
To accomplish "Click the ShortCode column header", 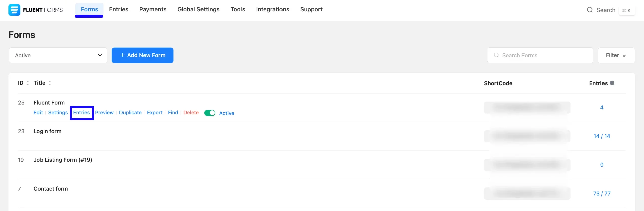I will coord(498,83).
